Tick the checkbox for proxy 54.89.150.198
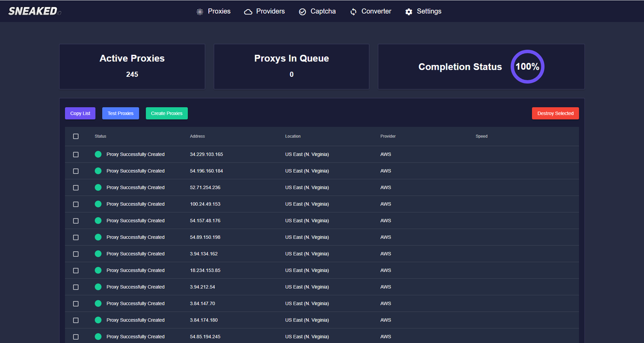This screenshot has width=644, height=343. (76, 237)
